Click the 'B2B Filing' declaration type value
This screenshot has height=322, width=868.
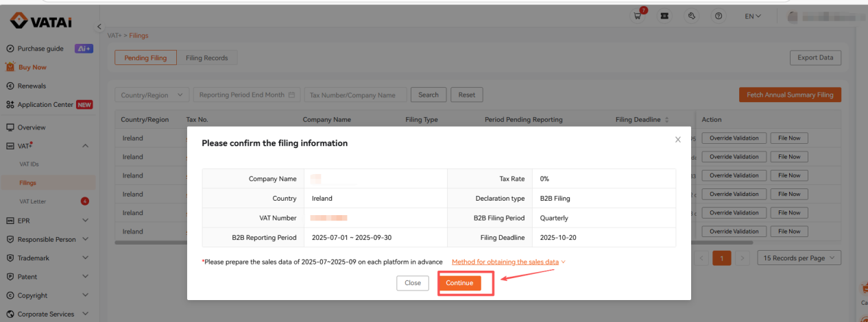(x=555, y=199)
